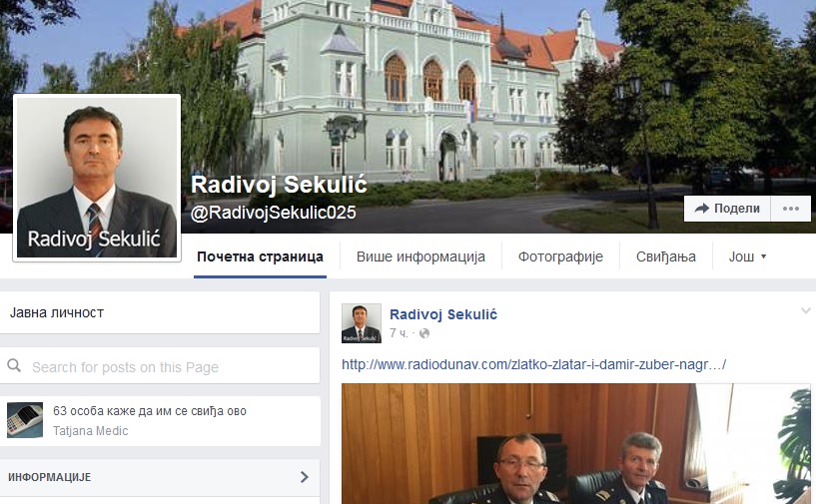Click the search magnifier icon
The image size is (816, 504).
(14, 365)
